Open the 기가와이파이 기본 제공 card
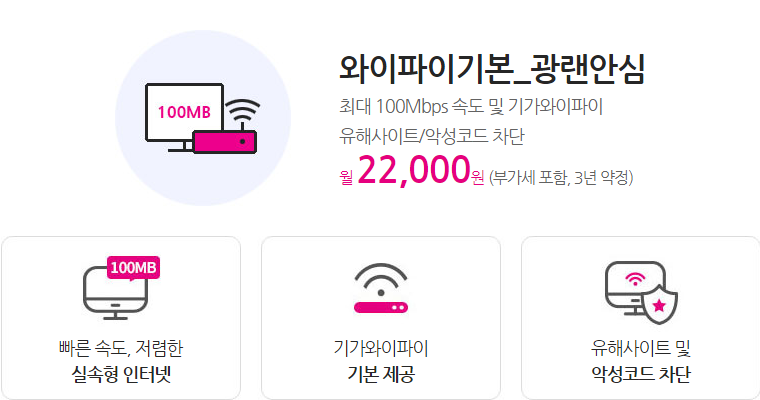The height and width of the screenshot is (400, 760). pos(381,318)
